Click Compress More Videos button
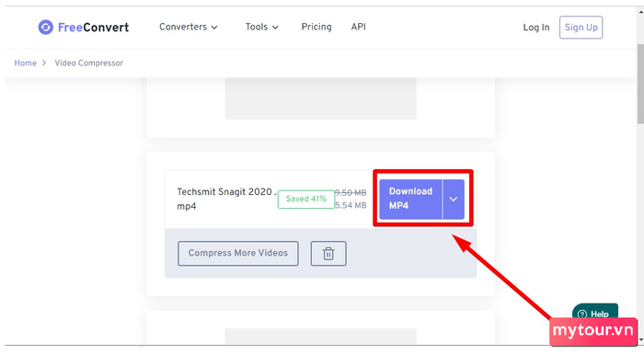Image resolution: width=644 pixels, height=354 pixels. [237, 254]
